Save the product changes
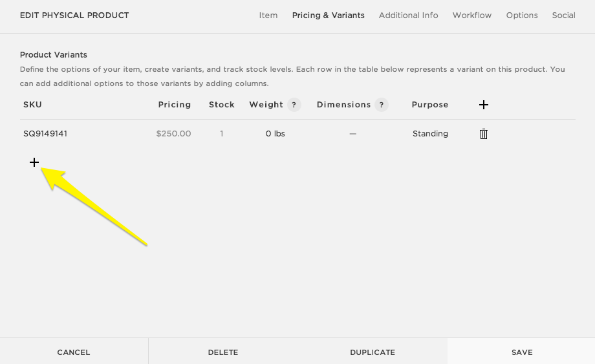The image size is (595, 364). (x=521, y=352)
